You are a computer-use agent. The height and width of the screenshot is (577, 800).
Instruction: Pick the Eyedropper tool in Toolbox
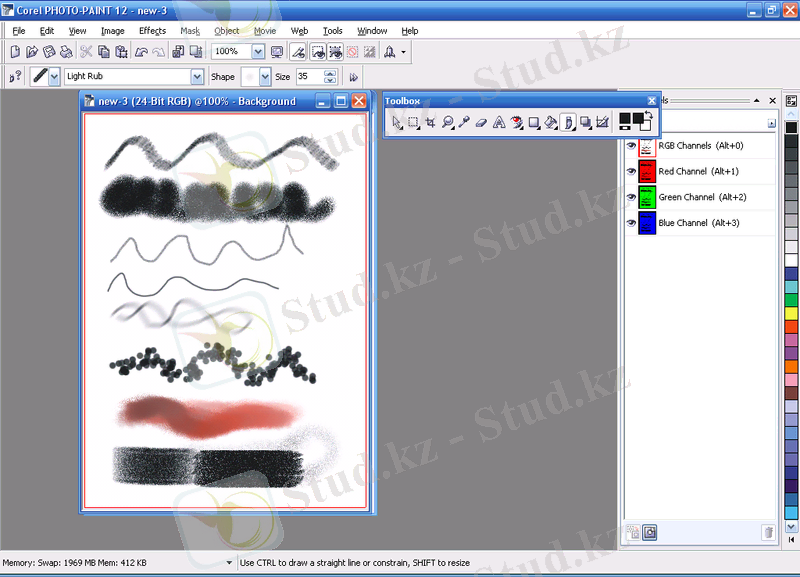pyautogui.click(x=465, y=123)
